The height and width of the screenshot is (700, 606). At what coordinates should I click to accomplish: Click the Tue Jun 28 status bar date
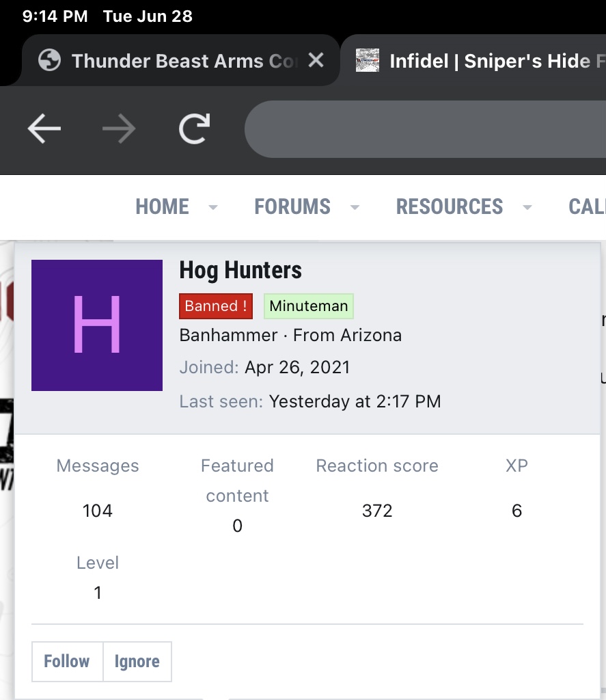pos(148,16)
